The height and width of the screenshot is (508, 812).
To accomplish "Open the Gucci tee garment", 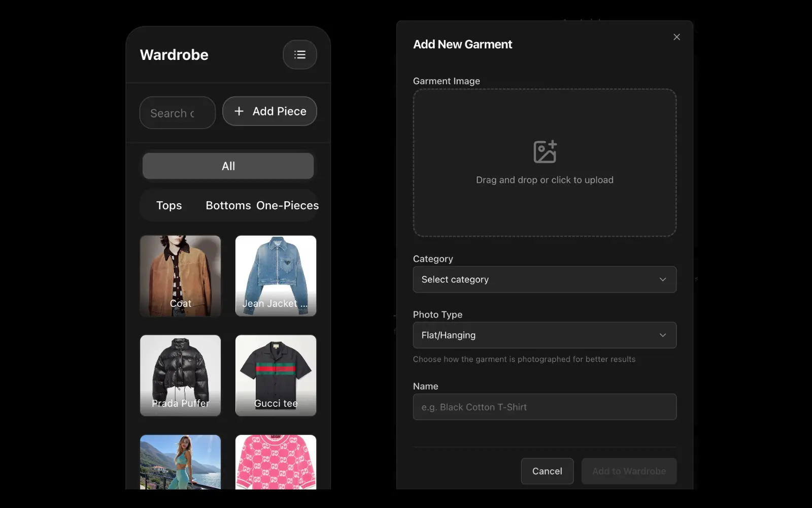I will [275, 376].
